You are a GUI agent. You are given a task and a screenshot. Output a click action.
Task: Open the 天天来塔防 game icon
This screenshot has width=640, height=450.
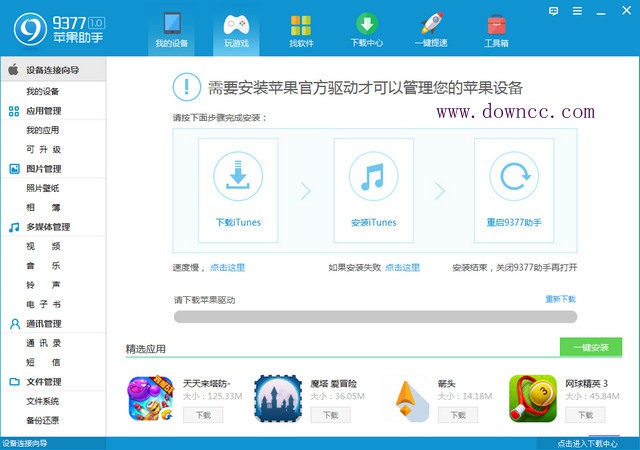pyautogui.click(x=151, y=399)
